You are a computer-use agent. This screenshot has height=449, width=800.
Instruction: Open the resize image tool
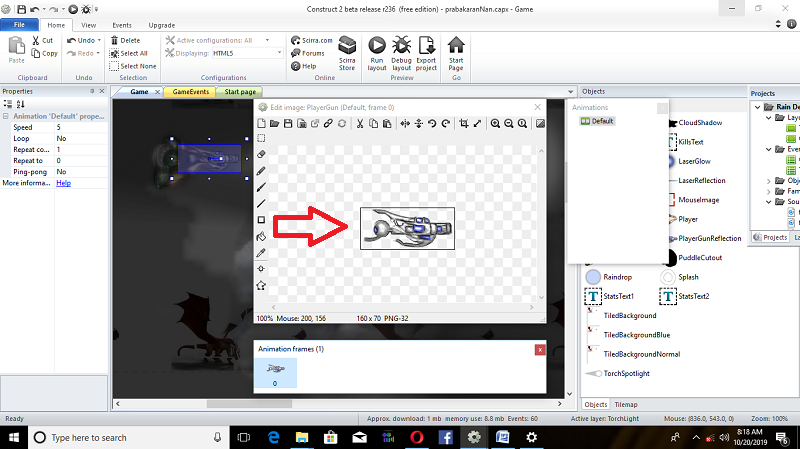477,123
